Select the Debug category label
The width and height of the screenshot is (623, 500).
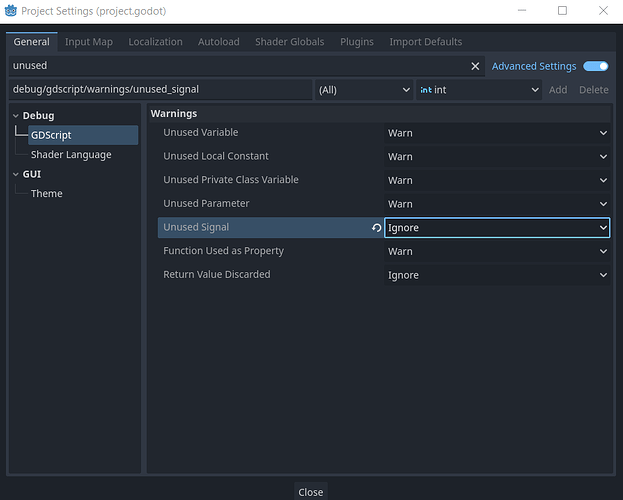click(x=38, y=116)
